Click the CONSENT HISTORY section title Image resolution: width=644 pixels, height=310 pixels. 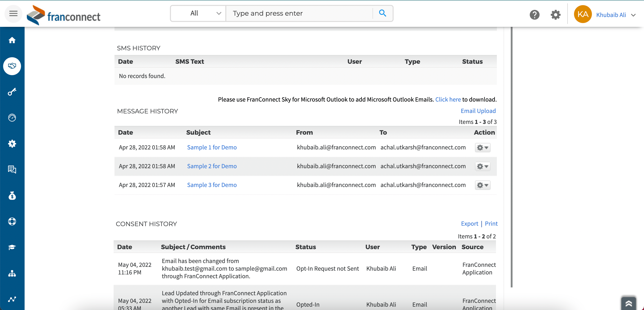coord(146,224)
